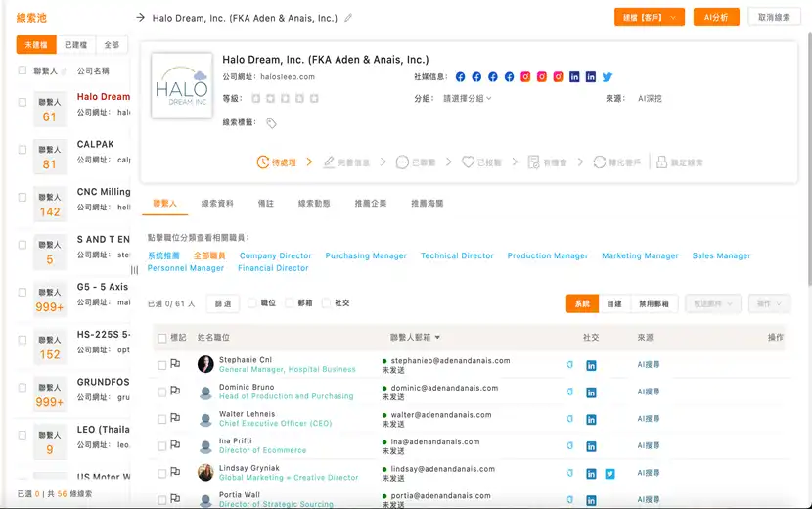This screenshot has height=509, width=812.
Task: Open the contact email column sort dropdown
Action: tap(437, 338)
